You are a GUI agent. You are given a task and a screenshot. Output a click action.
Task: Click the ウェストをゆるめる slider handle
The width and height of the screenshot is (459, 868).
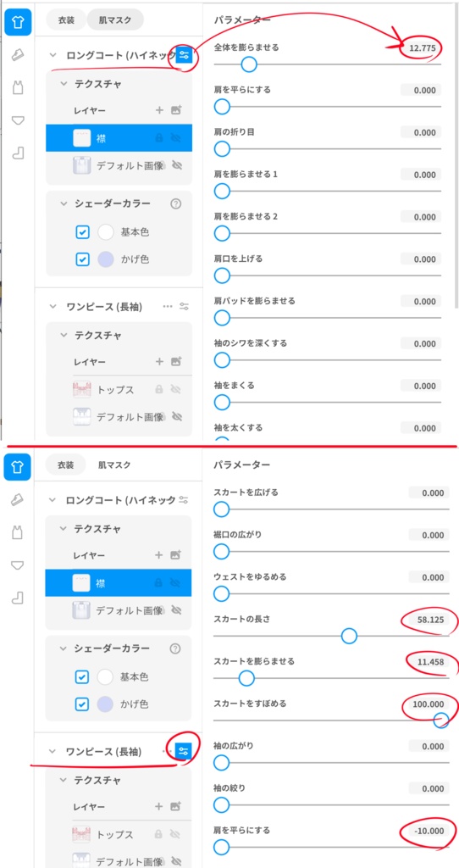coord(221,594)
